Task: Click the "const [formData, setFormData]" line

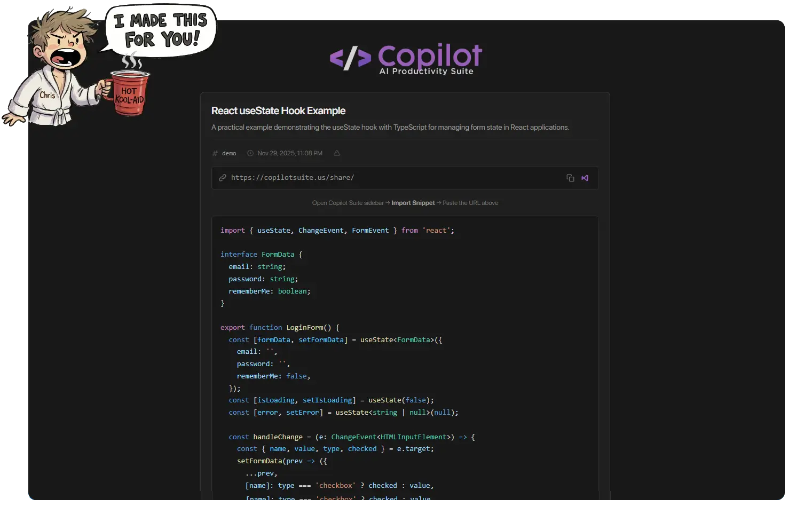Action: click(x=335, y=340)
